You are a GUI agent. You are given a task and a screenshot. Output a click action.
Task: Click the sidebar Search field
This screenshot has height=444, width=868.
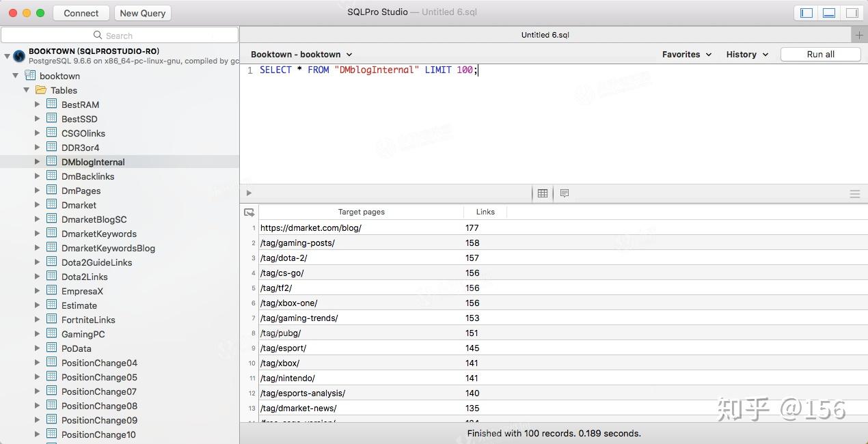pos(120,36)
